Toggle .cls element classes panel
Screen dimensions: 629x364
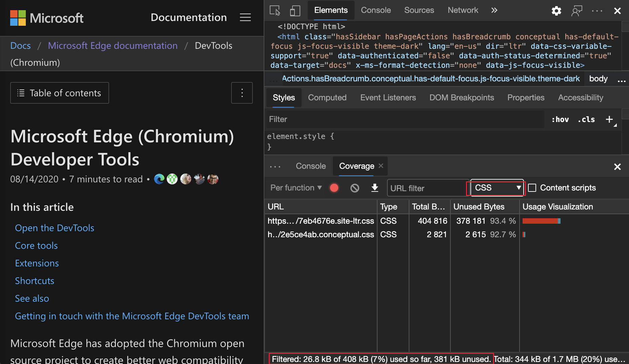pos(586,119)
